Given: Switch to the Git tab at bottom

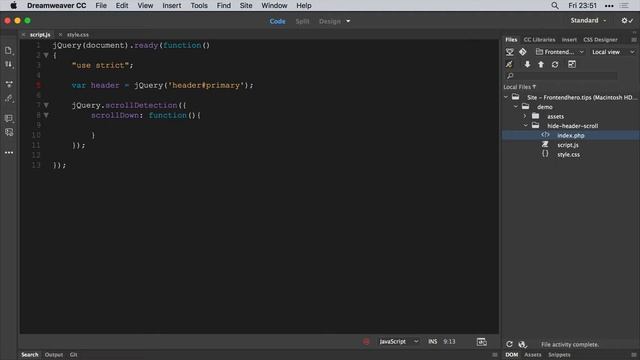Looking at the screenshot, I should coord(73,355).
